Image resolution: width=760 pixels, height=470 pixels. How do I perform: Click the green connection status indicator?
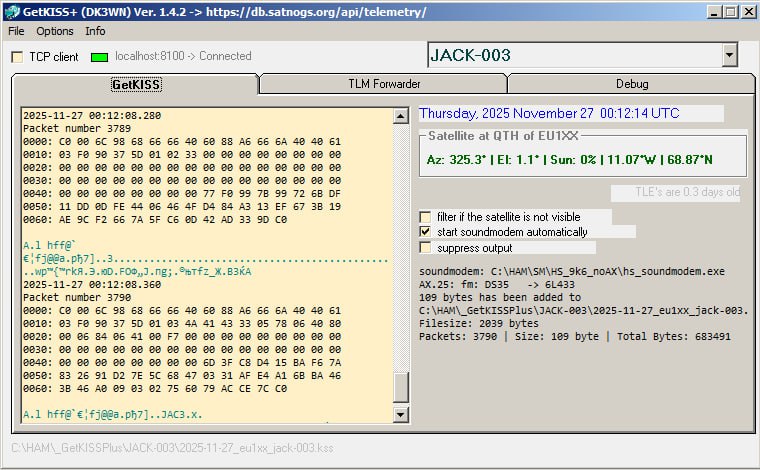(x=99, y=57)
